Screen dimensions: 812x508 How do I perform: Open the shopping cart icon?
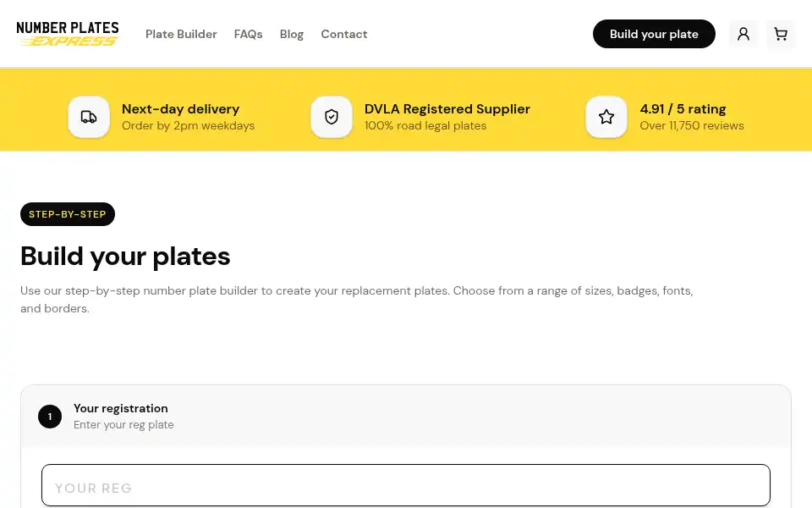tap(781, 34)
